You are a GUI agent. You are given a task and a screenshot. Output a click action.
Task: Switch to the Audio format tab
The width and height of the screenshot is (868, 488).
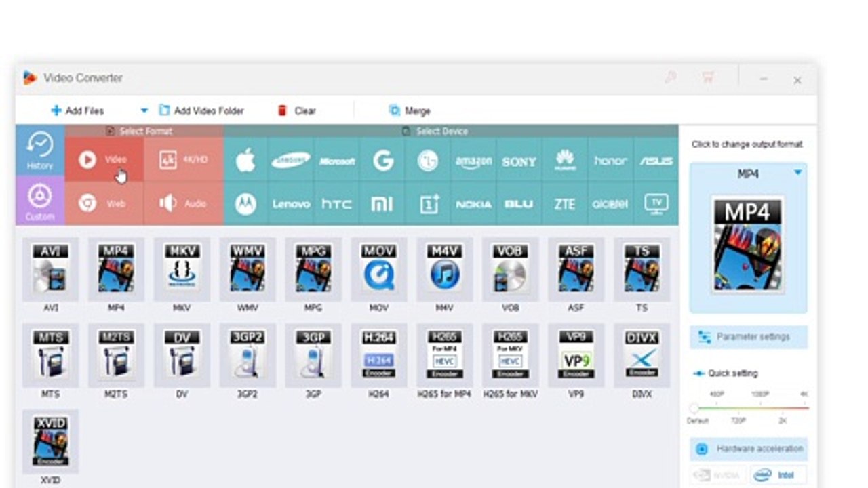(x=184, y=203)
